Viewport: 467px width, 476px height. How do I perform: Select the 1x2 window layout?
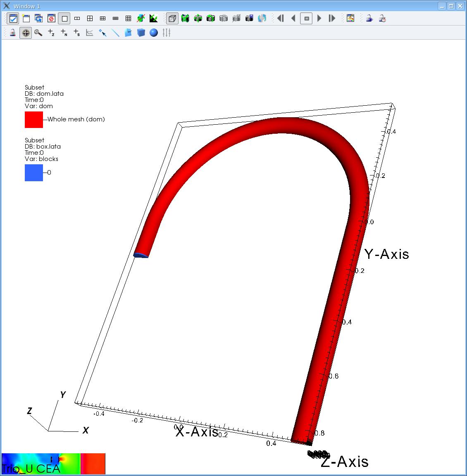77,19
